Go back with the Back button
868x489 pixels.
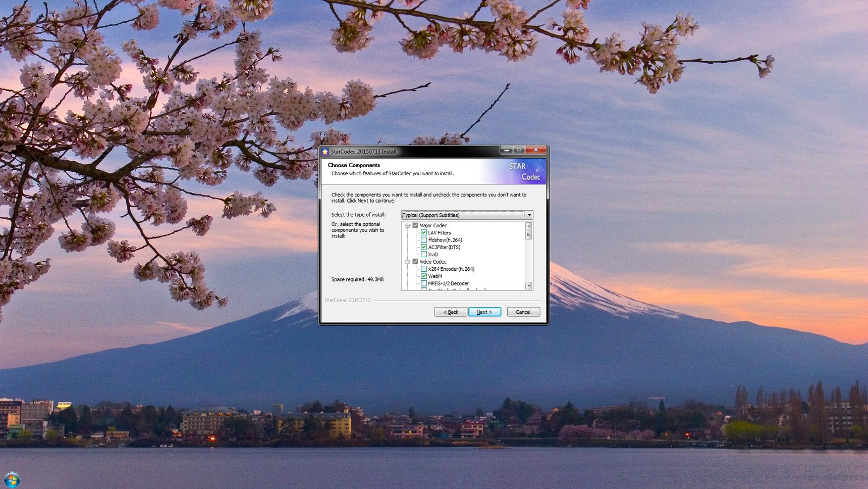451,312
